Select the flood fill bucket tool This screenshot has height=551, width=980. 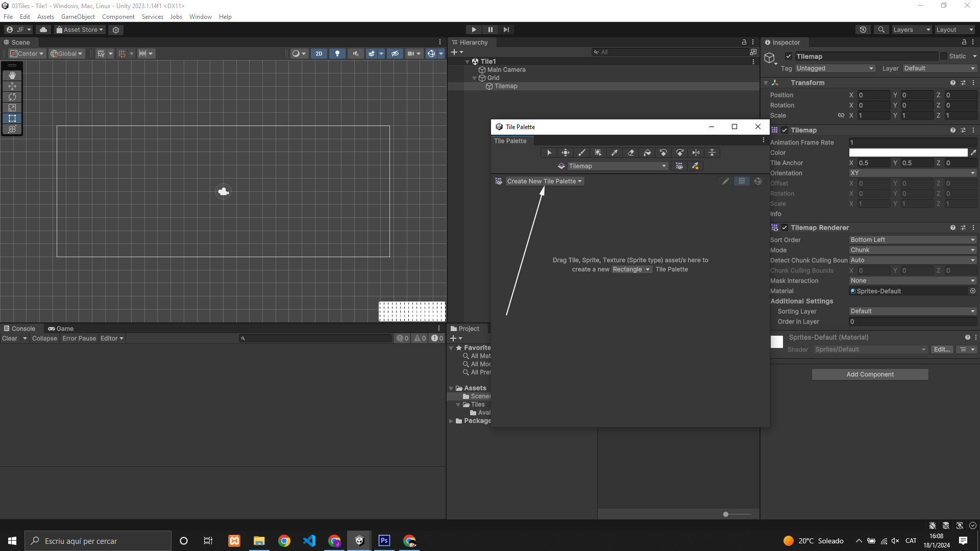click(647, 153)
